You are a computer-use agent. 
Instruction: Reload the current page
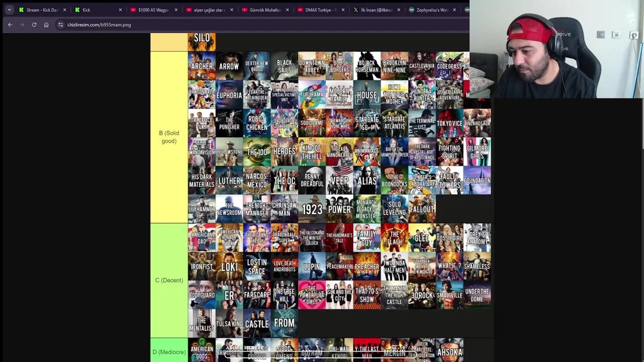[34, 25]
